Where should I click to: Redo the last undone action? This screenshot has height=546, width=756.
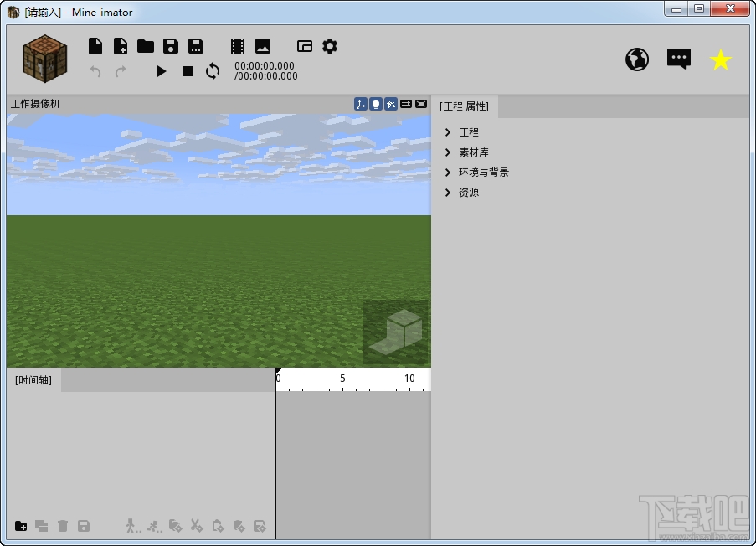click(x=121, y=71)
